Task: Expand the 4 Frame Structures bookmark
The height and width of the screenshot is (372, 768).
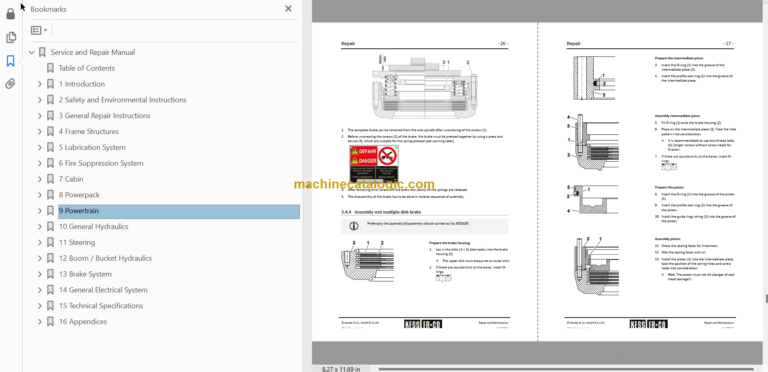Action: pos(40,132)
